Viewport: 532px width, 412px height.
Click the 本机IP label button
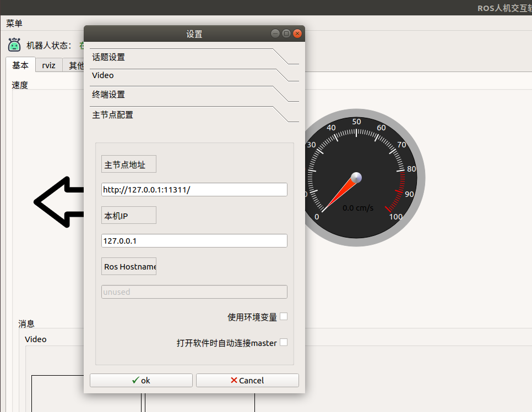coord(128,216)
